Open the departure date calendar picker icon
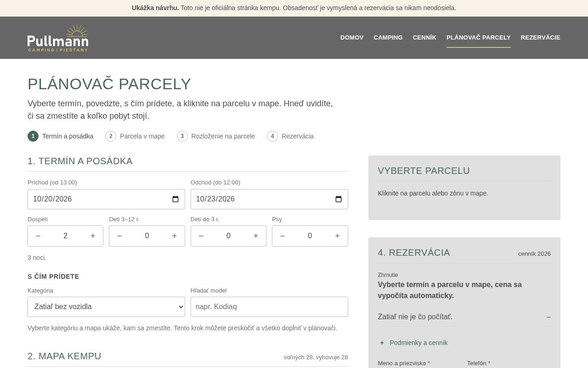588x368 pixels. pyautogui.click(x=339, y=199)
